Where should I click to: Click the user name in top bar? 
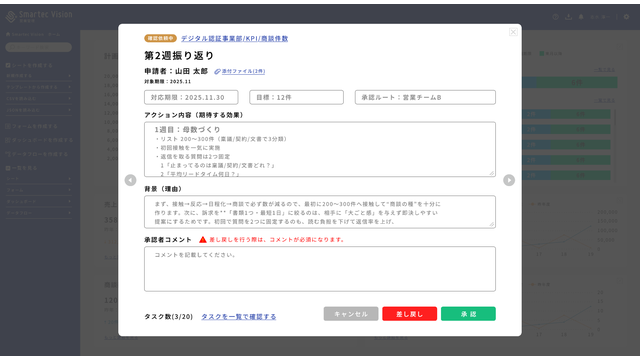[600, 17]
